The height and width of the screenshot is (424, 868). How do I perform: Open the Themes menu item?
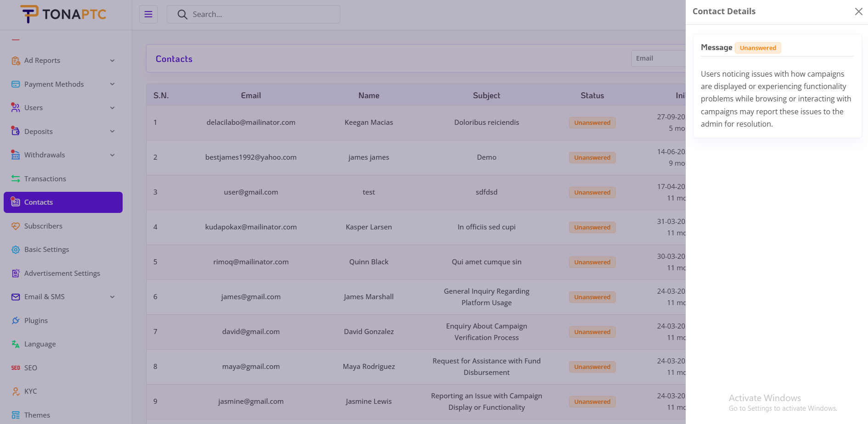coord(63,415)
